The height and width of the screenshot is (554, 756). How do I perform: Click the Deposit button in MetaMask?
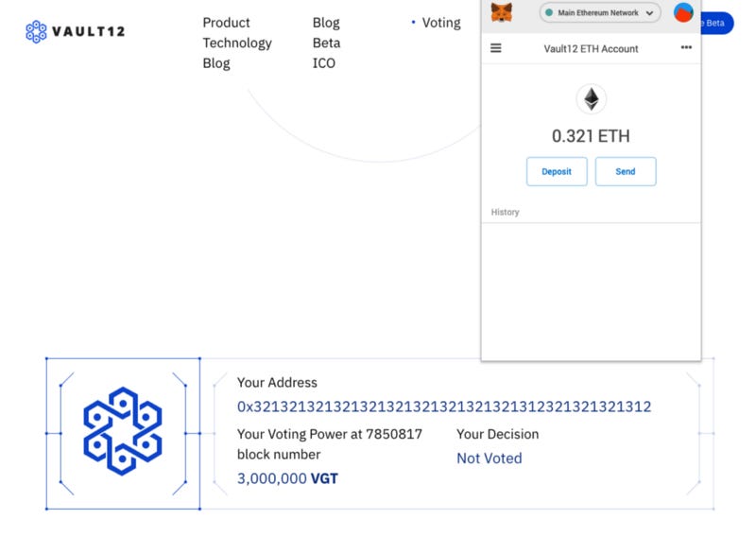pyautogui.click(x=557, y=171)
